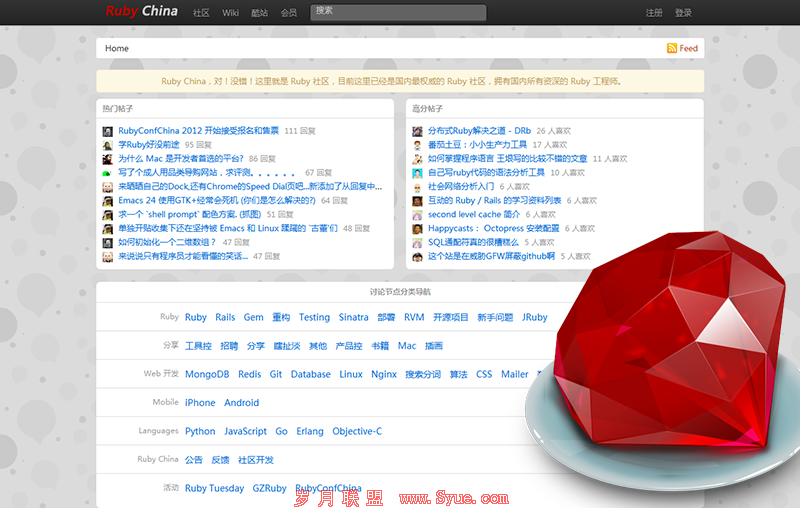Click avatar beside 为什么 Mac post

(x=107, y=159)
